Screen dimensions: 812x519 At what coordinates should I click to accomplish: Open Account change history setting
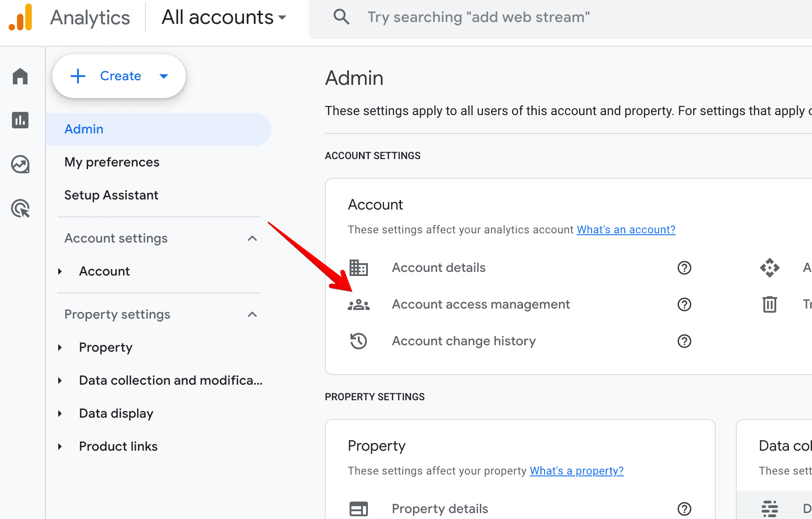tap(464, 341)
